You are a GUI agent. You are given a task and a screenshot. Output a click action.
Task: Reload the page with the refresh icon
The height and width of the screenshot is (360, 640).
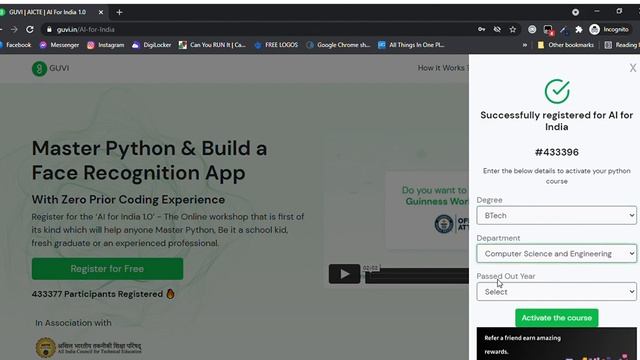click(x=30, y=29)
